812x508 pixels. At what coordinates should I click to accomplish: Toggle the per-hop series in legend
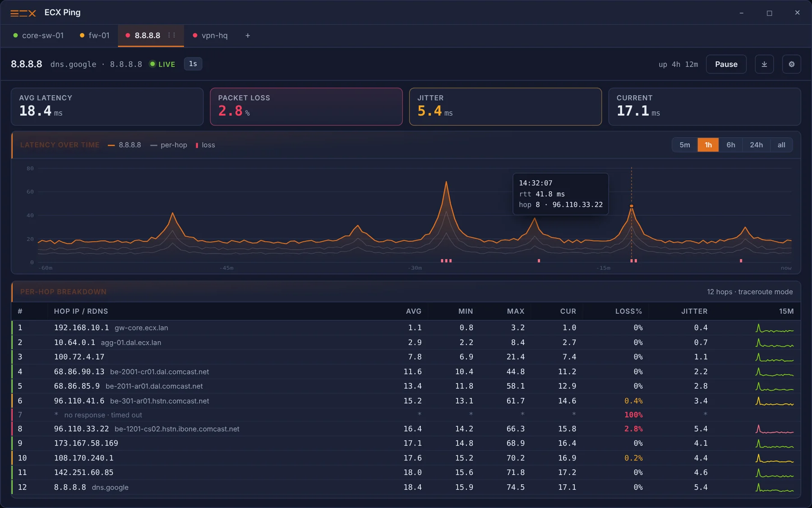[169, 145]
